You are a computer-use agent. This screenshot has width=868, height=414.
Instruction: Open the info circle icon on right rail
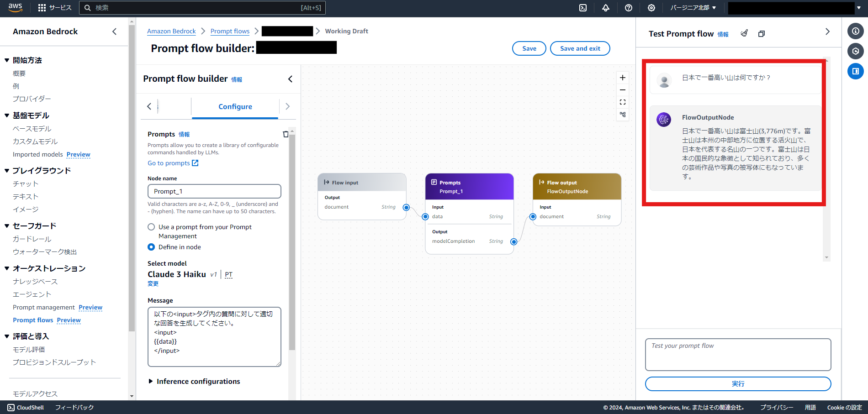pyautogui.click(x=856, y=31)
